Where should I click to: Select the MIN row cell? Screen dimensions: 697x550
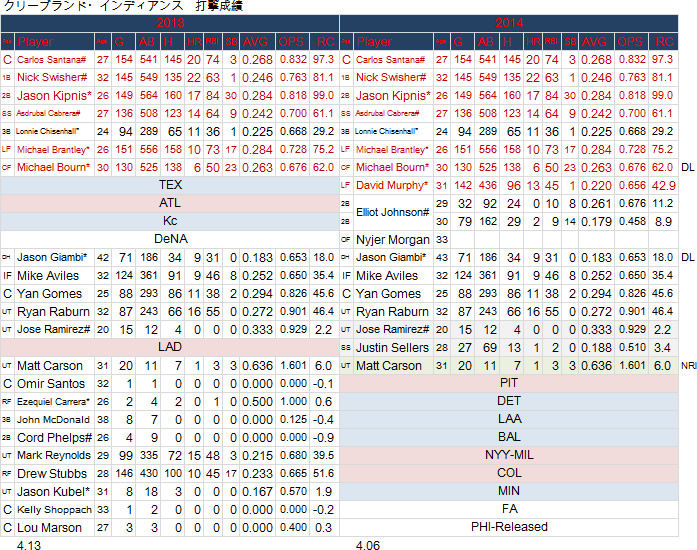(509, 491)
